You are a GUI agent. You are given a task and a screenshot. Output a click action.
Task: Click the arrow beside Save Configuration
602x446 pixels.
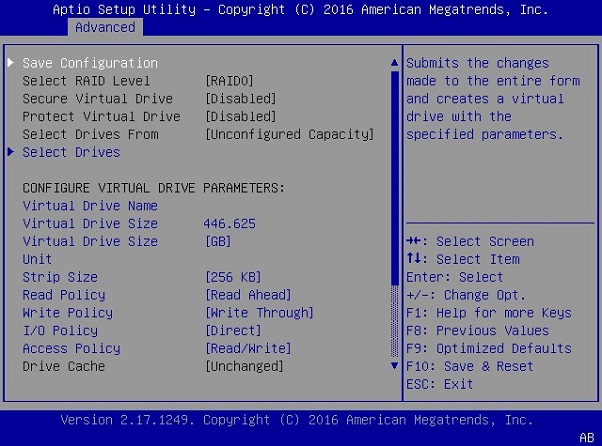click(x=11, y=63)
